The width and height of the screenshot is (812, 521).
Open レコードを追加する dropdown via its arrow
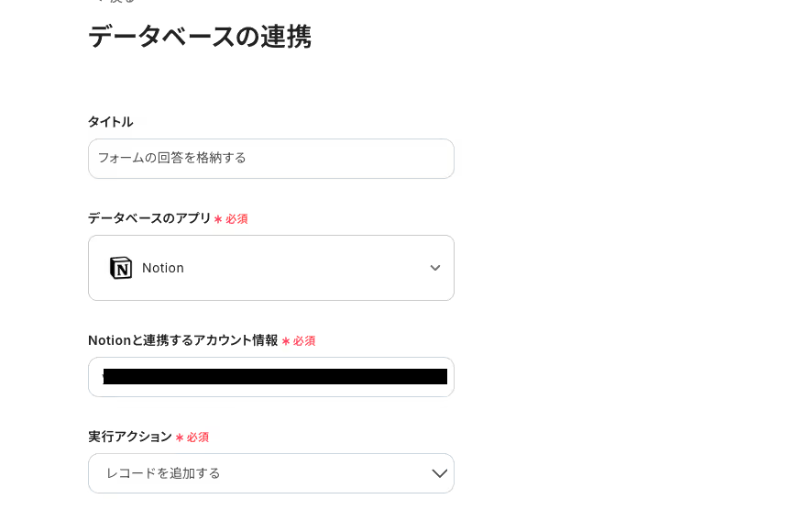tap(439, 473)
